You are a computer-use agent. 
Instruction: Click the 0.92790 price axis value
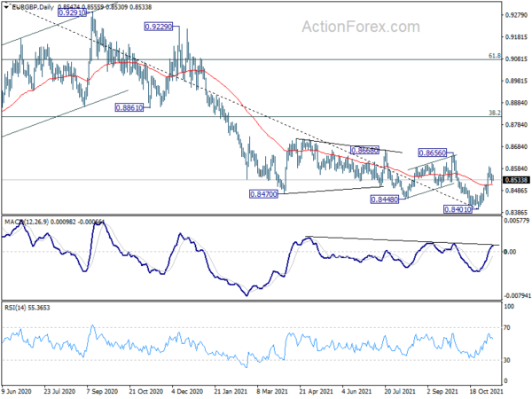[517, 15]
